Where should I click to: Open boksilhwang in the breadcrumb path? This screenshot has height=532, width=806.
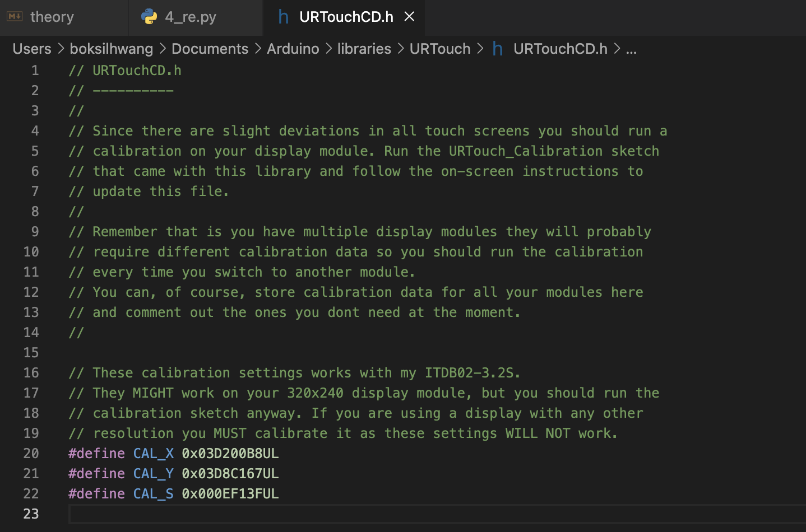coord(111,49)
